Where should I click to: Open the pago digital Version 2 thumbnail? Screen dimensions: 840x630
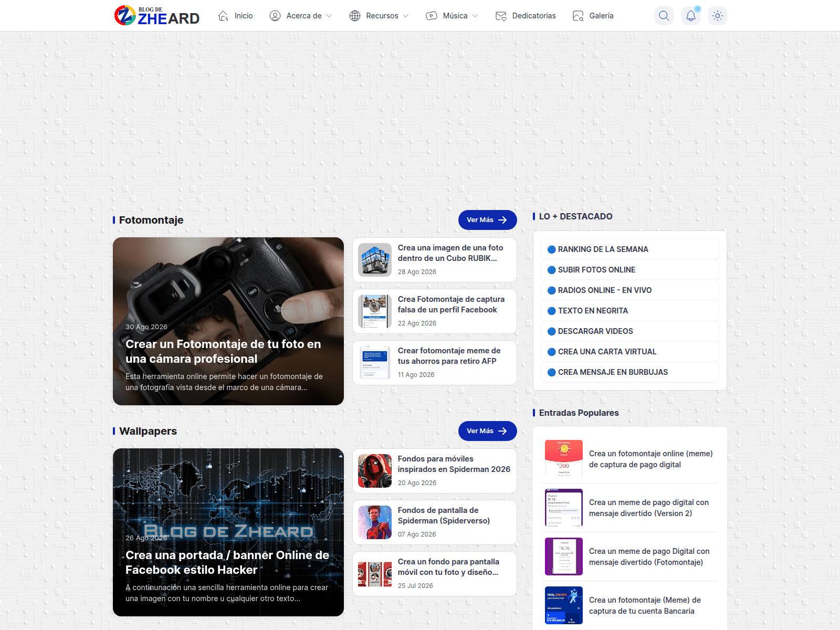(x=564, y=508)
